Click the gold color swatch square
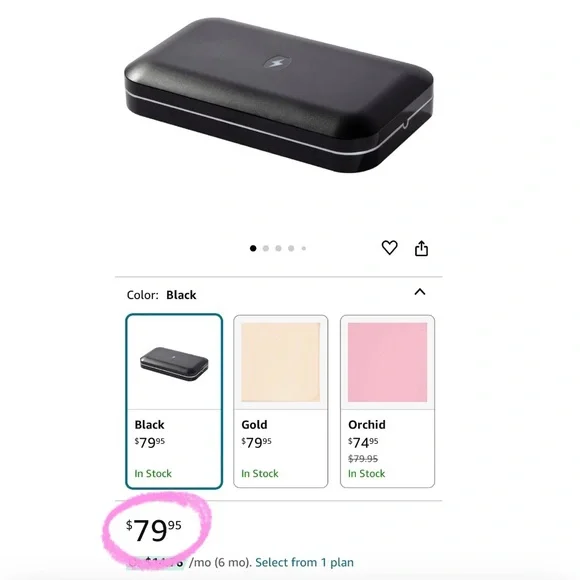The height and width of the screenshot is (580, 580). [280, 362]
